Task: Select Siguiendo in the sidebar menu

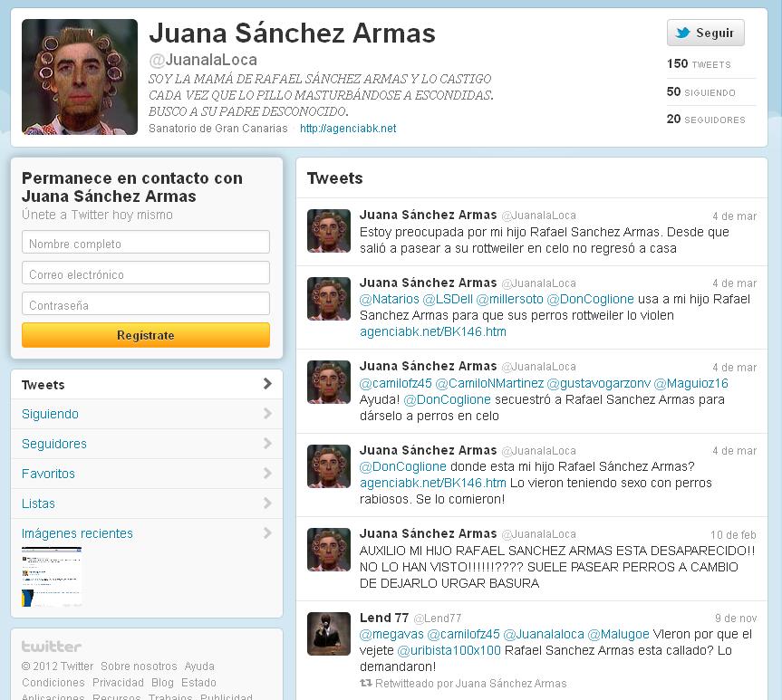Action: tap(147, 414)
